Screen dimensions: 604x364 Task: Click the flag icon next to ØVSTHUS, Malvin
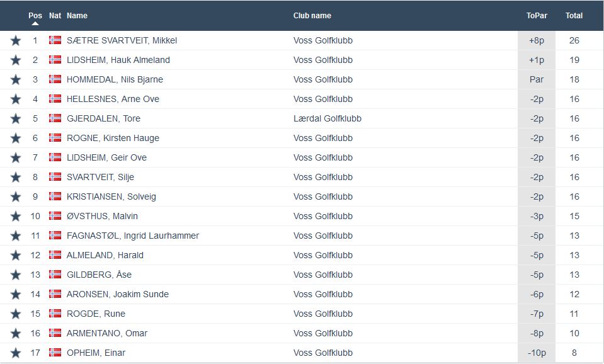click(x=55, y=215)
